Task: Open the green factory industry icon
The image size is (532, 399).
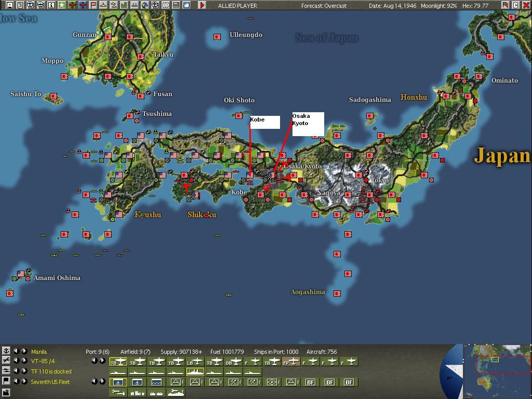Action: [124, 5]
